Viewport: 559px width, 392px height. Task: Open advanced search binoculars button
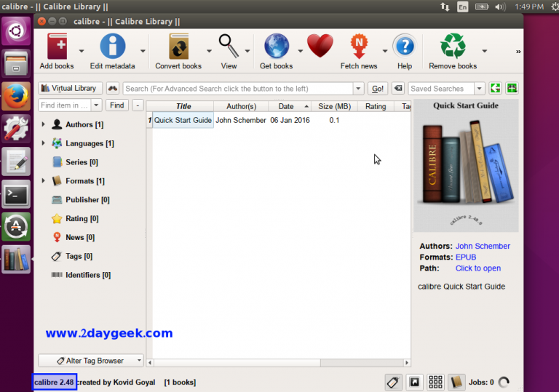coord(113,89)
